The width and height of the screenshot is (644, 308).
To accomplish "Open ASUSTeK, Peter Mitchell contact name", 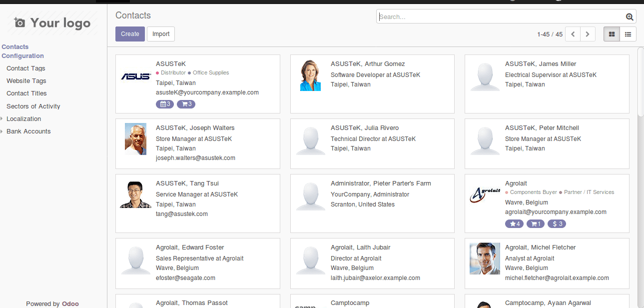I will pyautogui.click(x=542, y=128).
